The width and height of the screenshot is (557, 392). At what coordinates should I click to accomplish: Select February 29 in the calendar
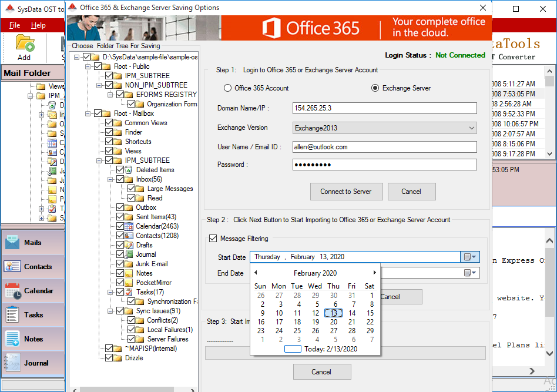click(x=370, y=330)
